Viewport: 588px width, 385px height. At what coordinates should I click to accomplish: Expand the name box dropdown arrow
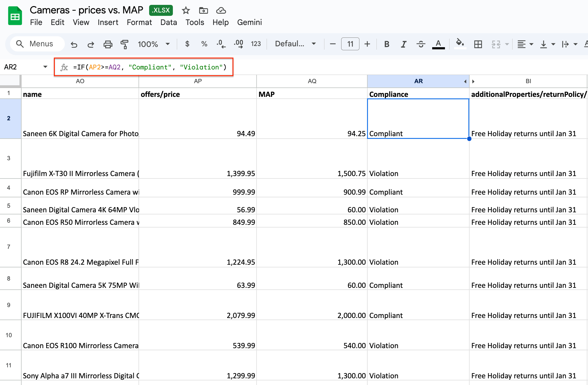pyautogui.click(x=45, y=67)
